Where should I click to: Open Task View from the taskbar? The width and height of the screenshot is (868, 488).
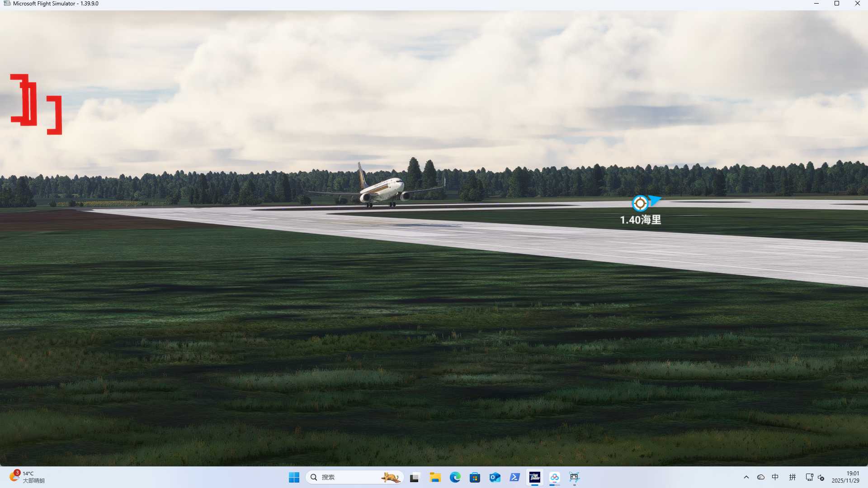(415, 477)
